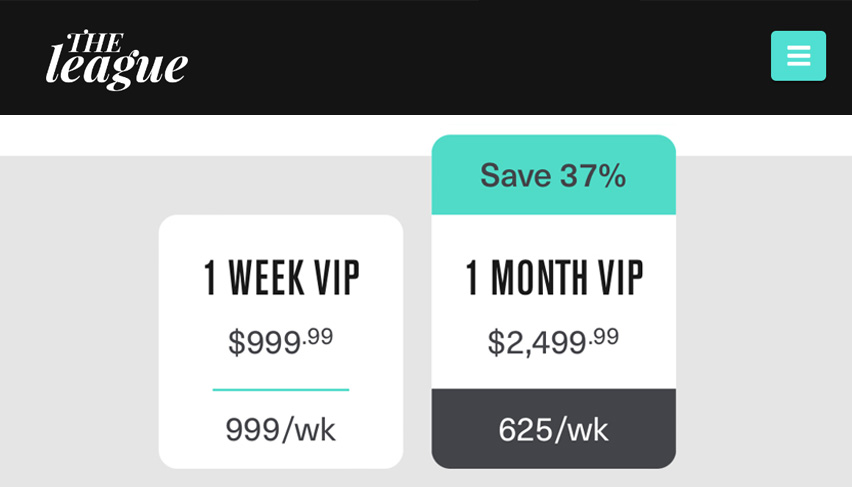Click the 1 WEEK VIP heading
Viewport: 852px width, 487px height.
pyautogui.click(x=281, y=277)
